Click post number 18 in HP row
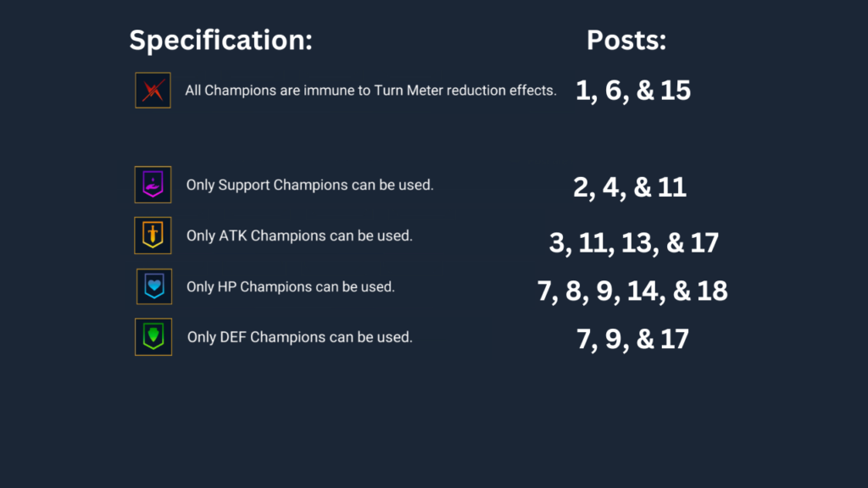 (x=711, y=291)
